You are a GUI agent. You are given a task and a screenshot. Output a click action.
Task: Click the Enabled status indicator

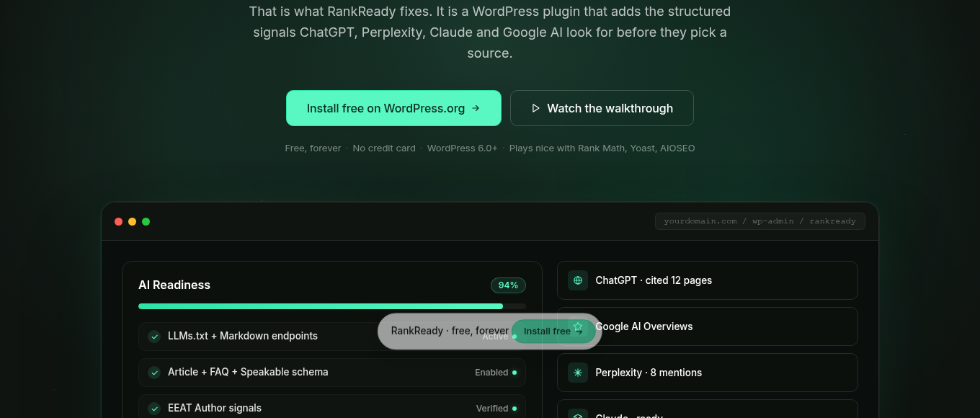click(496, 373)
